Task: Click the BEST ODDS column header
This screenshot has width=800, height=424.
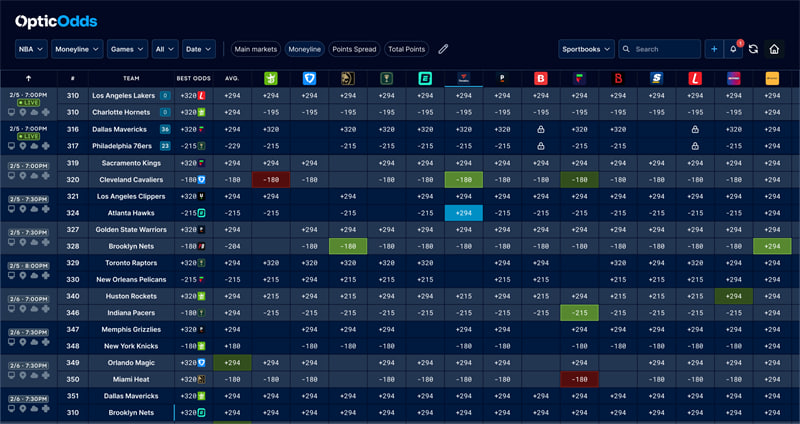Action: click(x=192, y=78)
